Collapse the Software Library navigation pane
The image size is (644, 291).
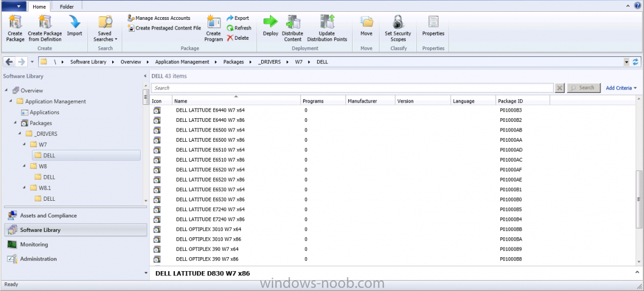[144, 76]
